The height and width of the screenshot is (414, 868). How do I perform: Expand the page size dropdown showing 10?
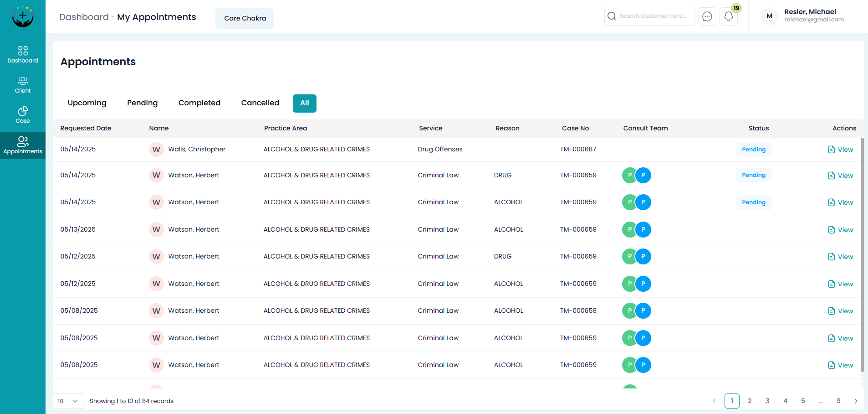pos(69,401)
